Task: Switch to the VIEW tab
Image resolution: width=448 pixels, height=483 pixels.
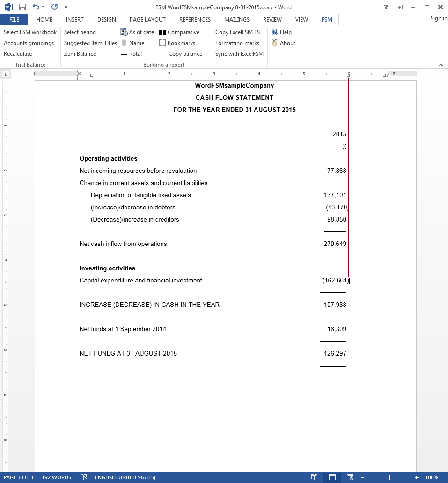Action: [301, 19]
